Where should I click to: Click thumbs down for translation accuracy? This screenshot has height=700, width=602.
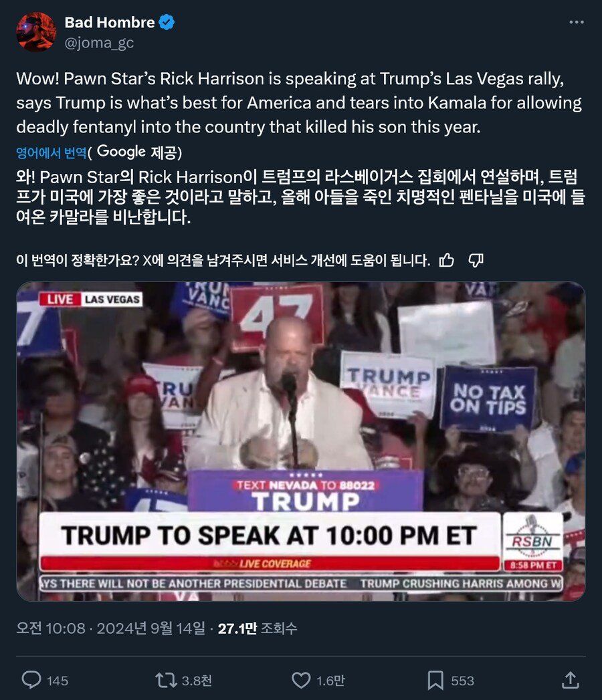pos(476,260)
